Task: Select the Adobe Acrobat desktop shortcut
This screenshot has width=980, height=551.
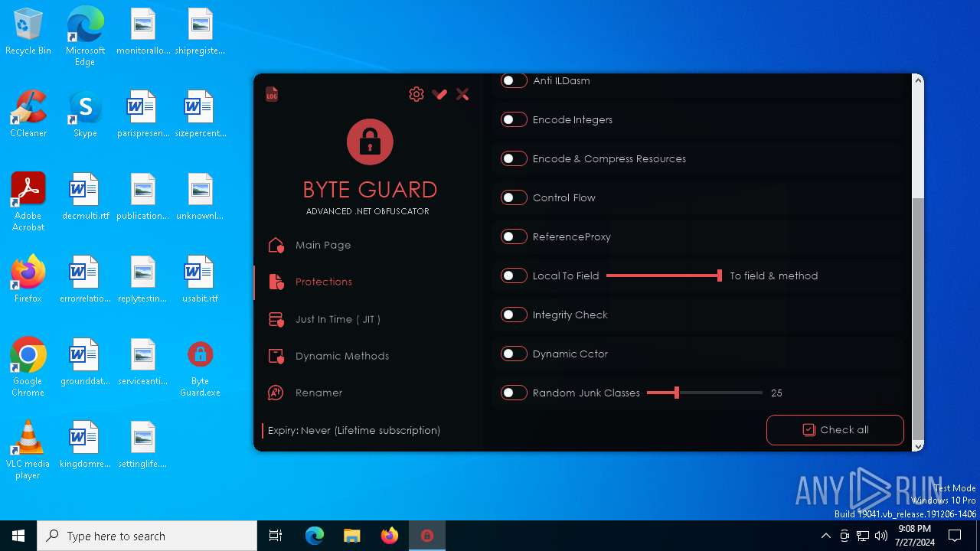Action: [x=28, y=201]
